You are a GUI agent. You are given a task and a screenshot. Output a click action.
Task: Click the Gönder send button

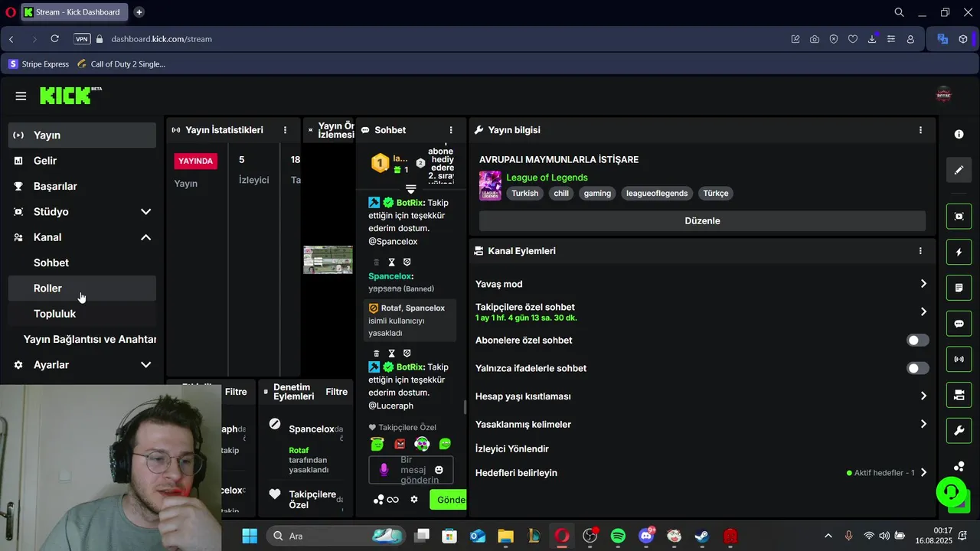[449, 500]
